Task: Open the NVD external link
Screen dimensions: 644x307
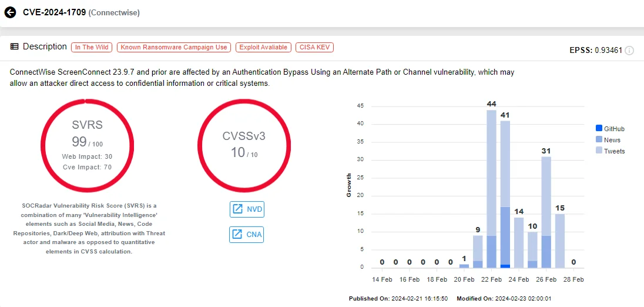Action: coord(246,209)
